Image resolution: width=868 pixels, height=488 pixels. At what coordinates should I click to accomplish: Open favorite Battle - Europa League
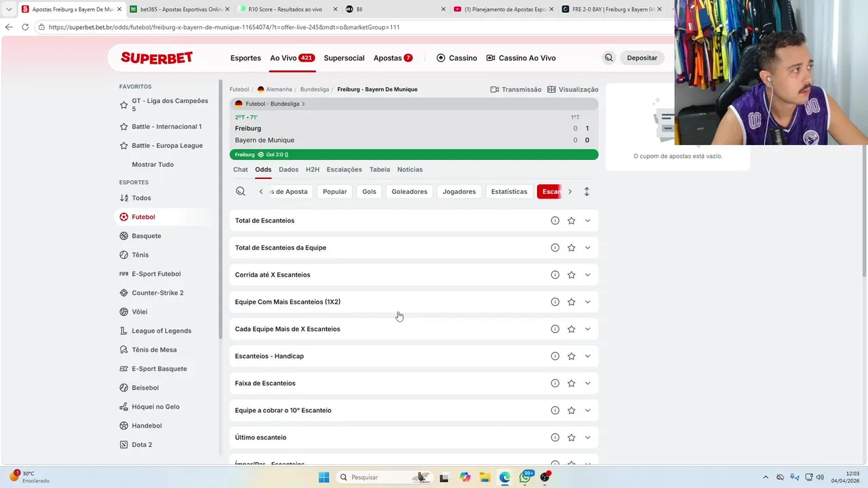tap(167, 145)
